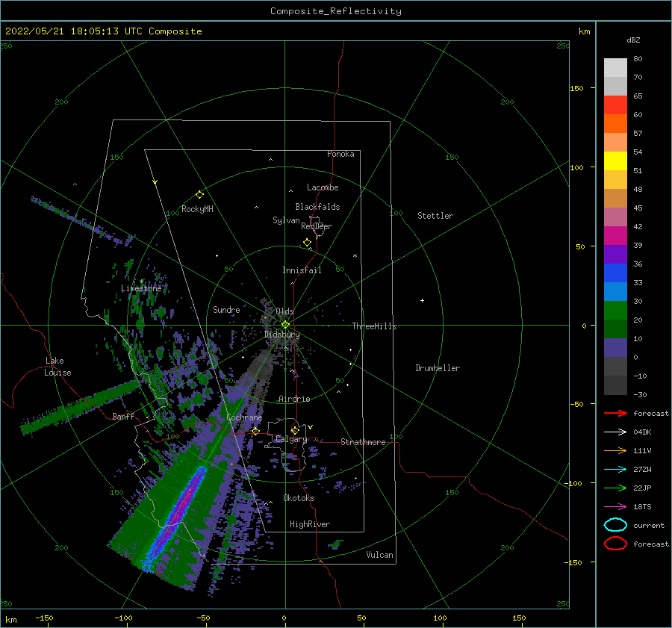Click the asterisk marker east of Innisfail

click(x=355, y=256)
